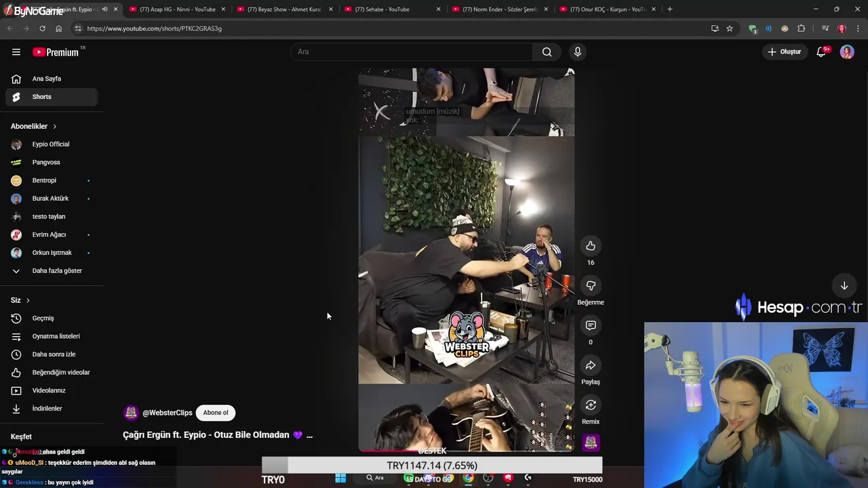Go to next short with down arrow

pos(844,285)
